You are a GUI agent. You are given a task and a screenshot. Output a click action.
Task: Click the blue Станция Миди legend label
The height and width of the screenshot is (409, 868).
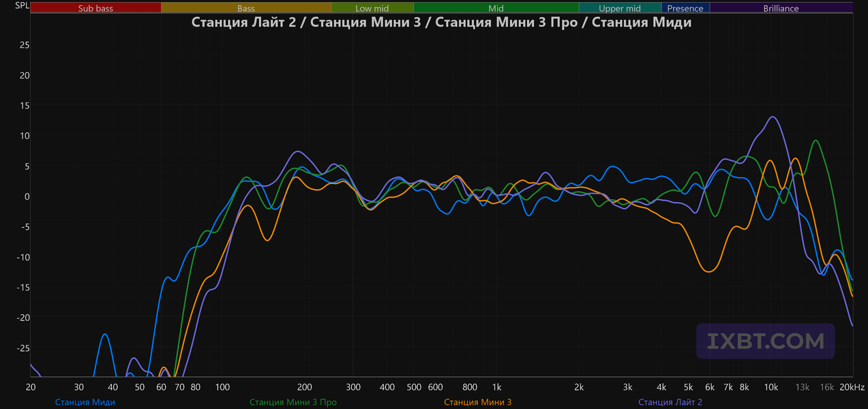coord(85,402)
